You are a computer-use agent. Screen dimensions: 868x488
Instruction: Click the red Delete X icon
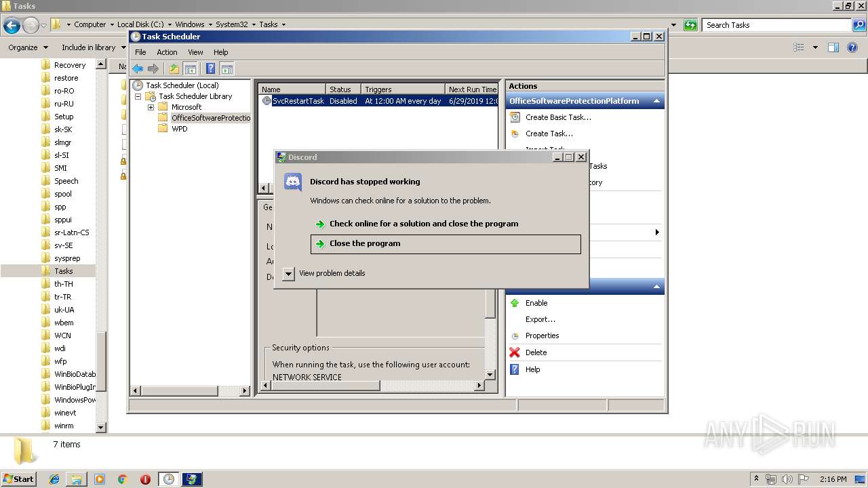[515, 352]
